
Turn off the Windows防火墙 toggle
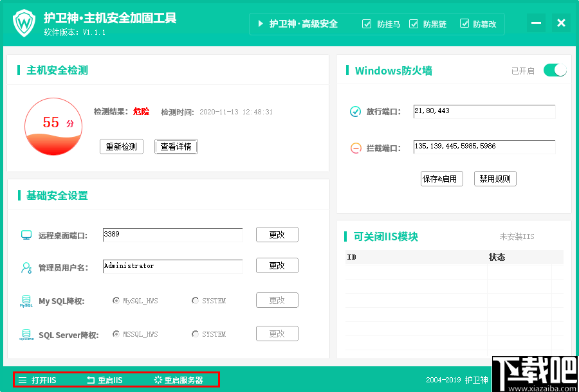click(x=555, y=70)
